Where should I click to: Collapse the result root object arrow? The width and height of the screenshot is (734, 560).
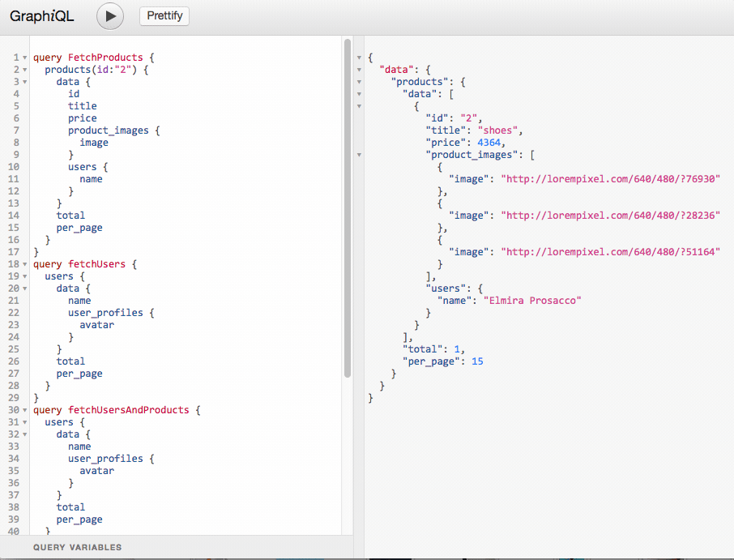point(359,58)
